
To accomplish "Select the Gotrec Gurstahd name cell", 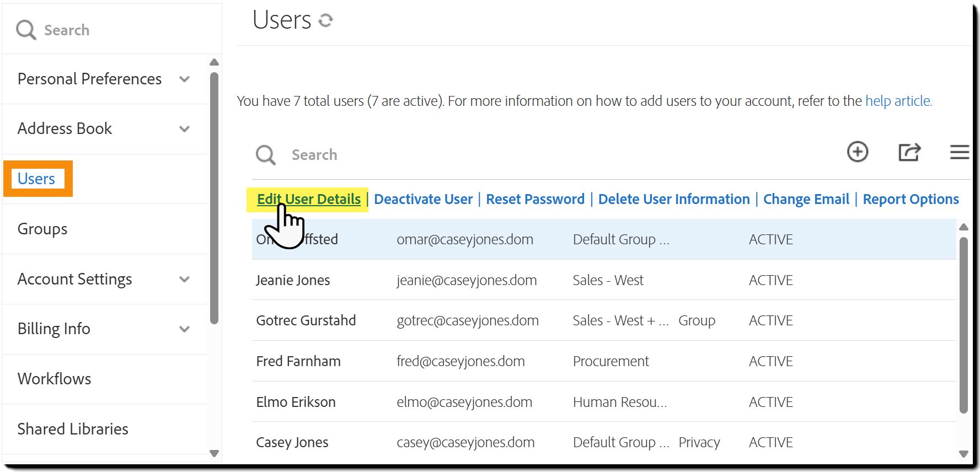I will (306, 320).
